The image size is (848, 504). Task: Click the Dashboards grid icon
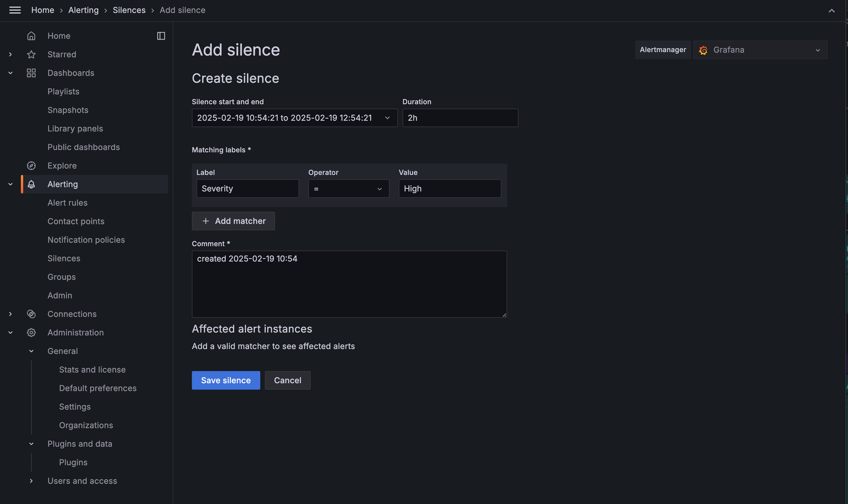(31, 73)
